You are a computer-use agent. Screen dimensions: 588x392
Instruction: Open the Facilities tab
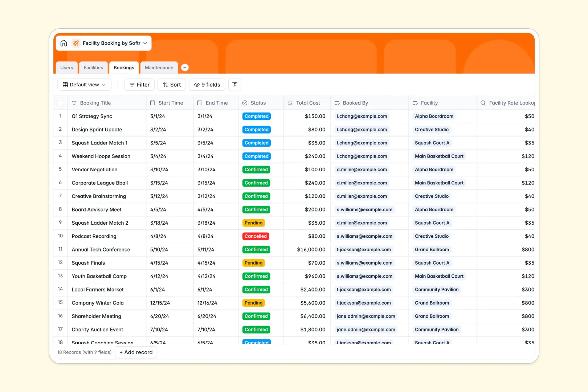coord(93,68)
